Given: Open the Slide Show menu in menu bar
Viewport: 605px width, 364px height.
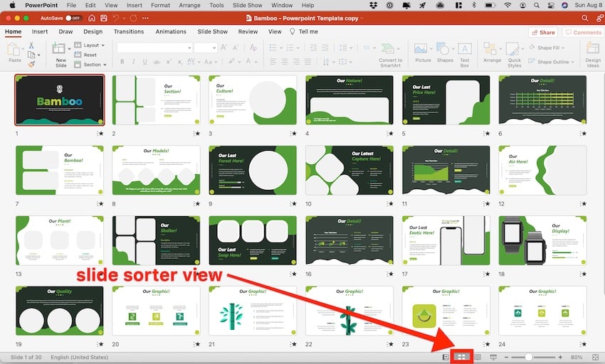Looking at the screenshot, I should click(x=247, y=5).
